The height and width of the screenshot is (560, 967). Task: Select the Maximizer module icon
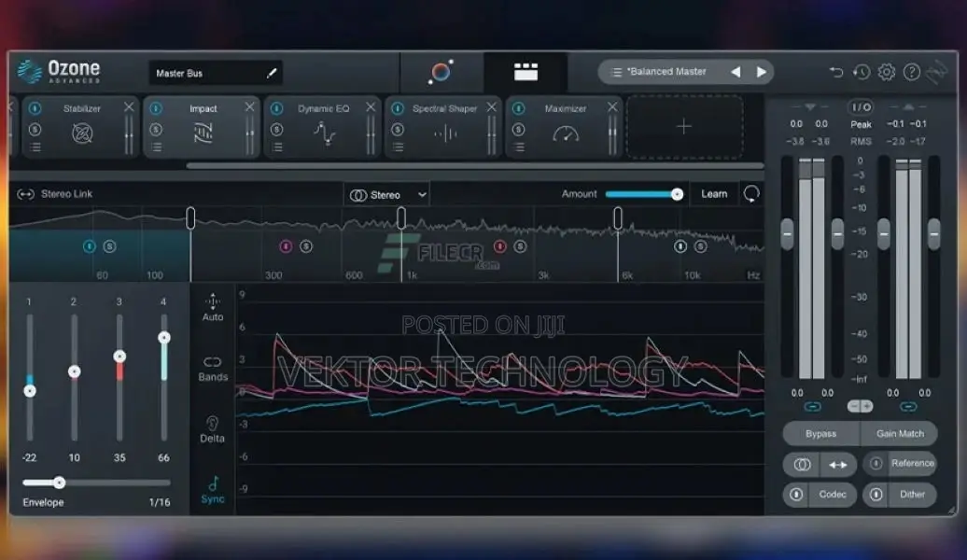[566, 133]
